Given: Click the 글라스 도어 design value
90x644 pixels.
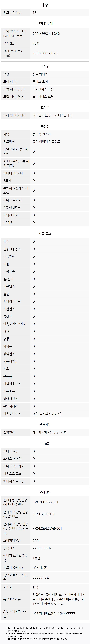Looking at the screenshot, I should pos(40,81).
